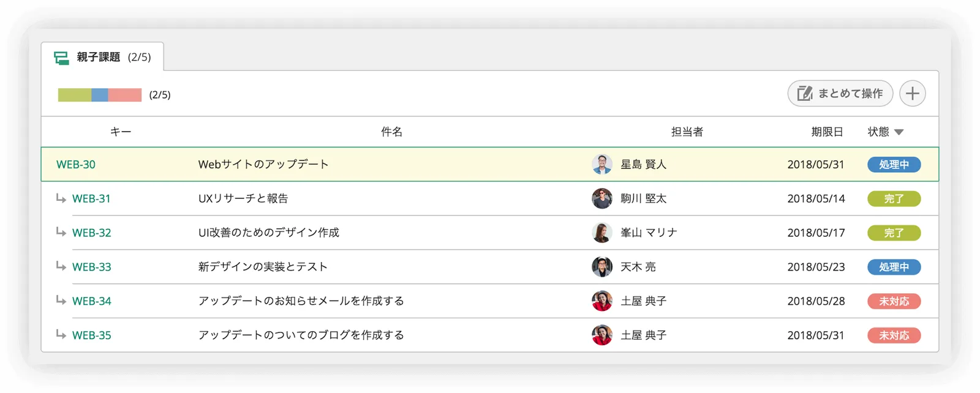Click the blue segment of progress bar
980x393 pixels.
[100, 95]
